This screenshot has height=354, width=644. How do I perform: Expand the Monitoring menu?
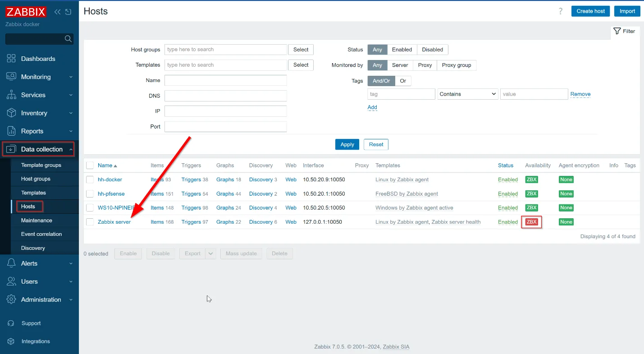tap(39, 77)
